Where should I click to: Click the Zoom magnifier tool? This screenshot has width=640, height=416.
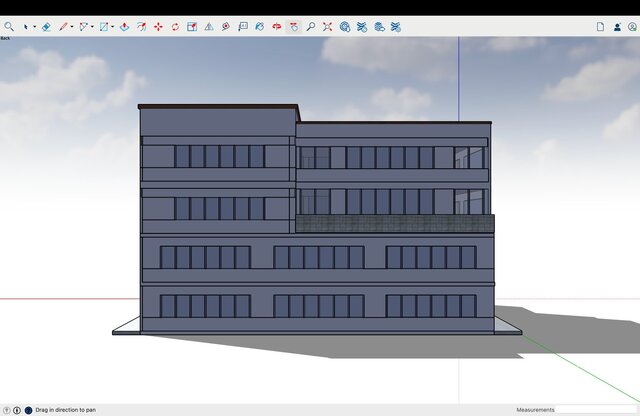[x=310, y=27]
